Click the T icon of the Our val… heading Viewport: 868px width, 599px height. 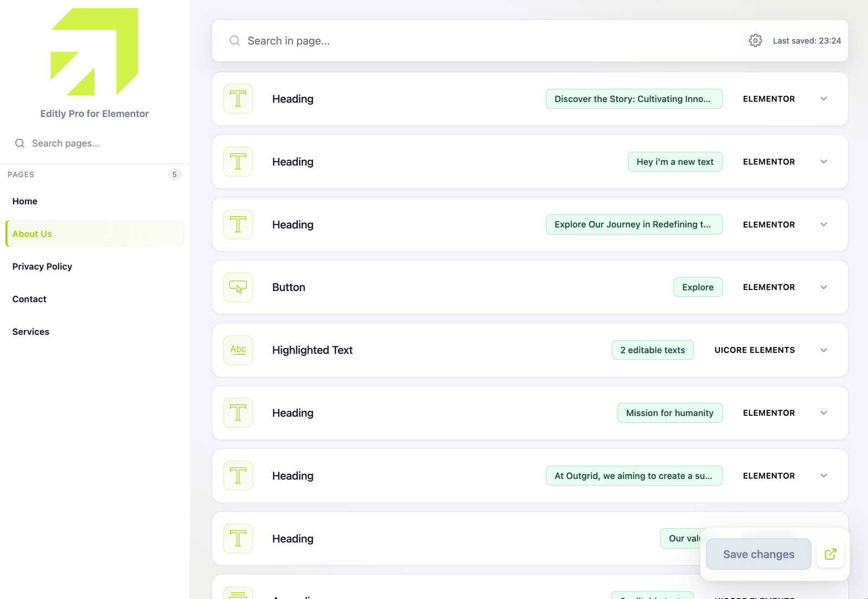coord(238,539)
